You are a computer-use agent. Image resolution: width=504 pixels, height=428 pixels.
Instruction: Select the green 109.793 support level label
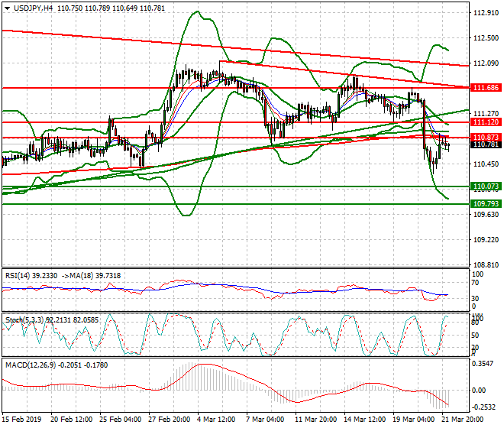click(486, 204)
